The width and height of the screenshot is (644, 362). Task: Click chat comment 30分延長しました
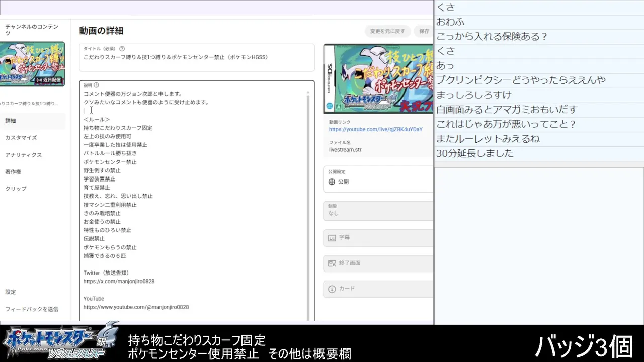[475, 153]
